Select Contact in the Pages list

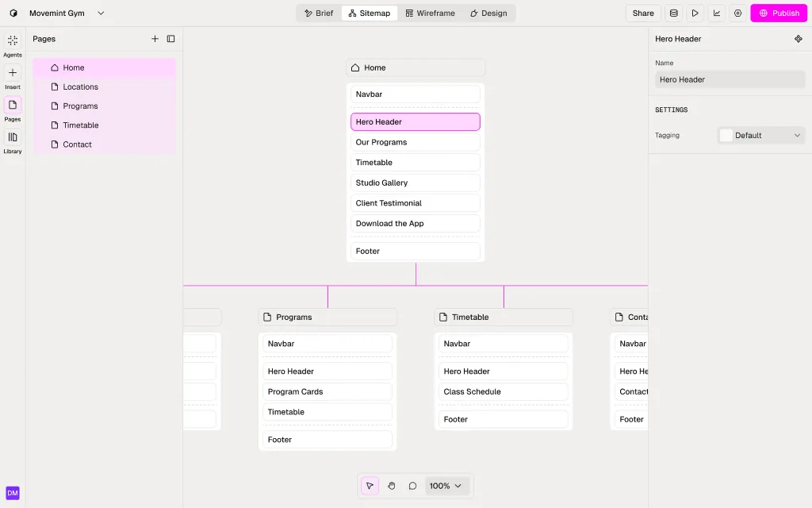pos(104,144)
